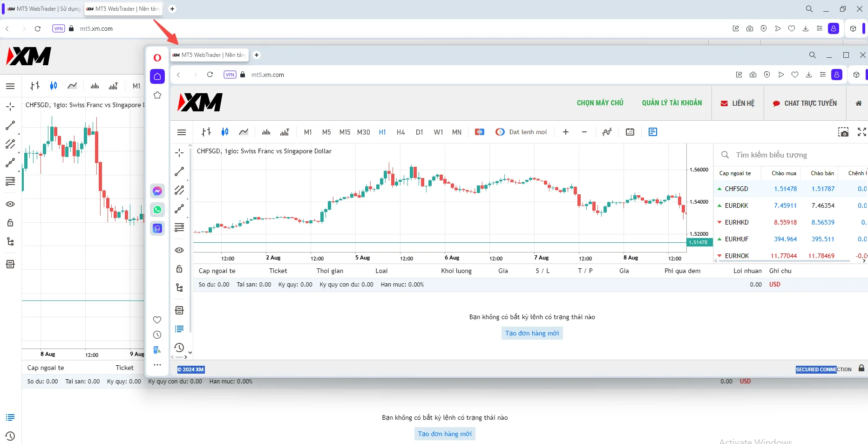This screenshot has height=444, width=868.
Task: Select equidistant channel tool in front sidebar
Action: tap(179, 190)
